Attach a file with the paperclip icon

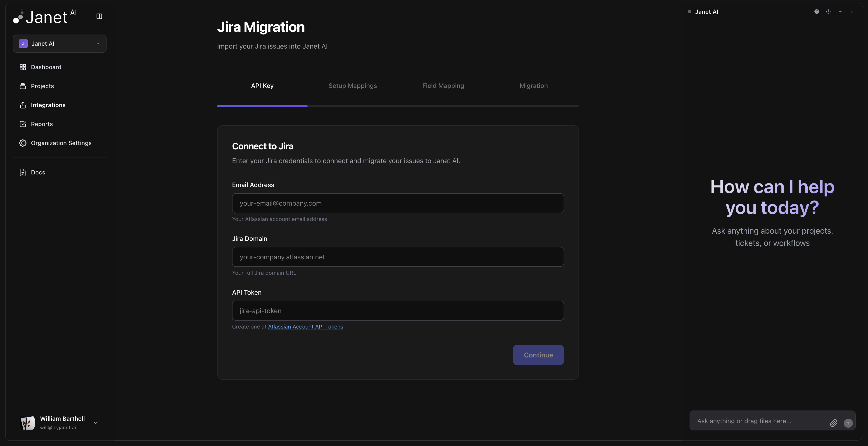pyautogui.click(x=834, y=423)
